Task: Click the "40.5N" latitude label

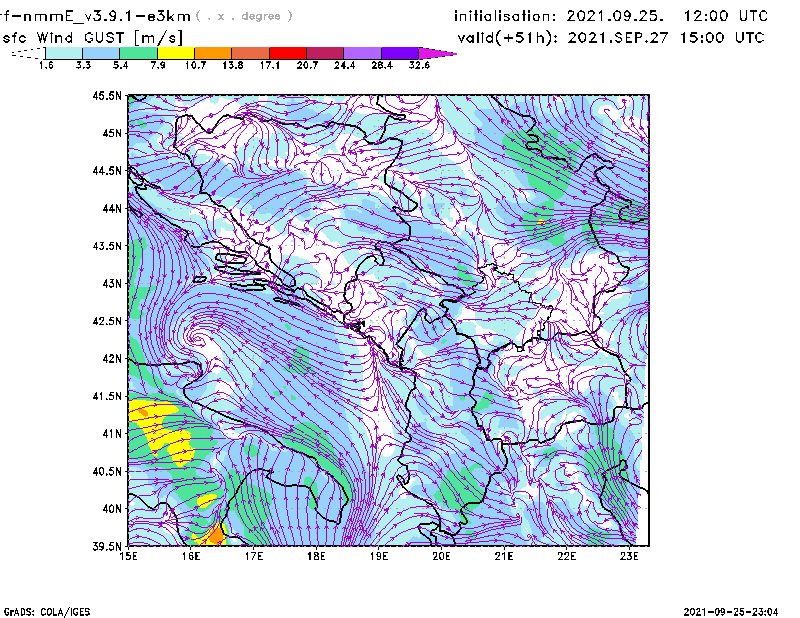Action: (107, 471)
